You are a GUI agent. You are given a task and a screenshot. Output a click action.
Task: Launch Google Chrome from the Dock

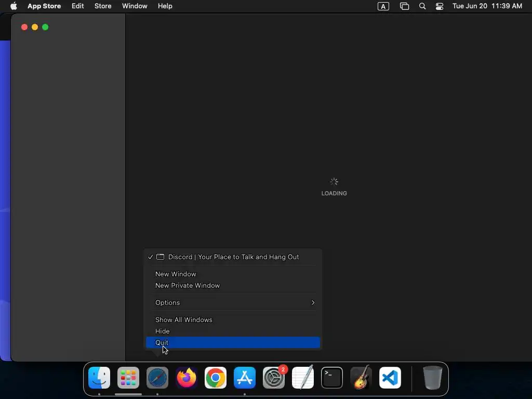click(x=216, y=378)
